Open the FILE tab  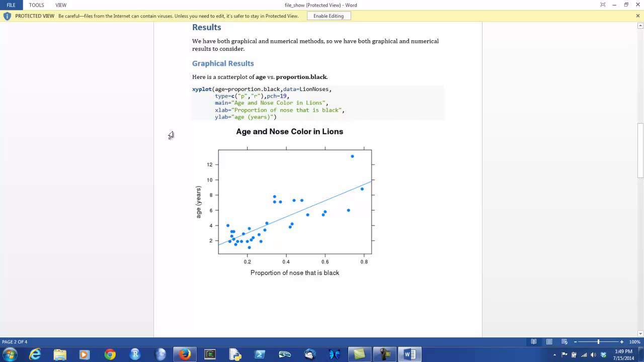[x=11, y=5]
